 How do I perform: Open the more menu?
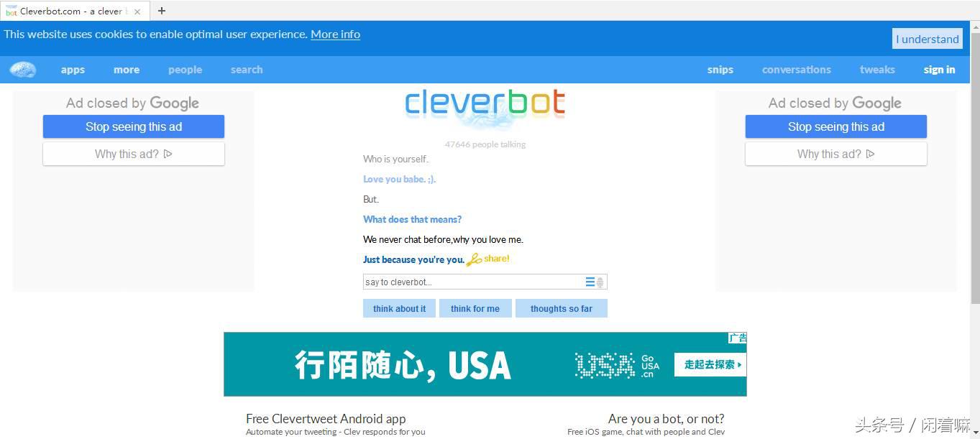tap(127, 70)
